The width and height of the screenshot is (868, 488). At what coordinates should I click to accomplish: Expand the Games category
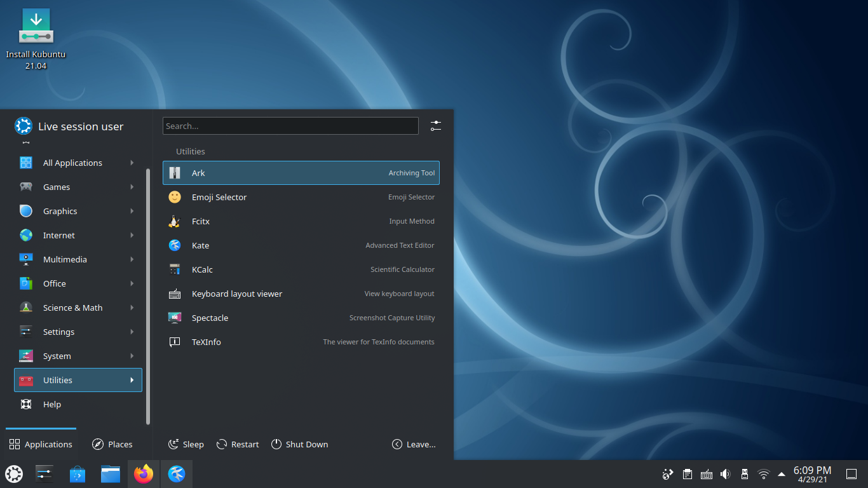click(x=78, y=187)
